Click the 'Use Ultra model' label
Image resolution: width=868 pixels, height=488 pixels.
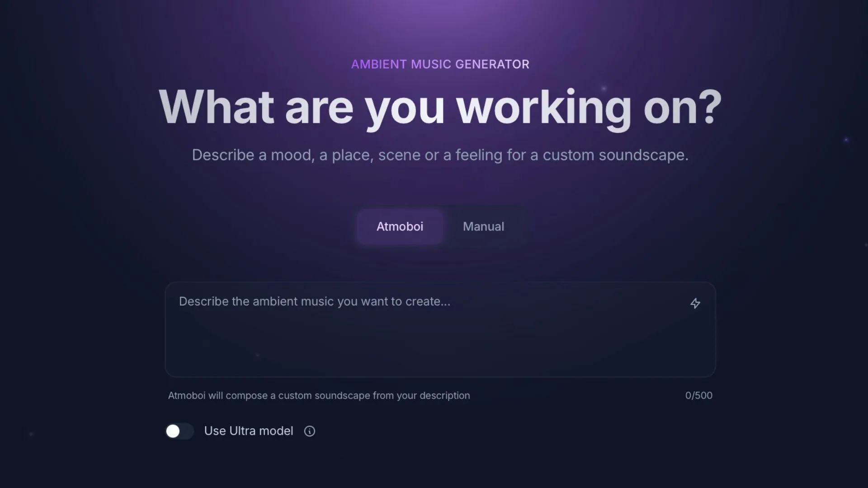point(249,431)
